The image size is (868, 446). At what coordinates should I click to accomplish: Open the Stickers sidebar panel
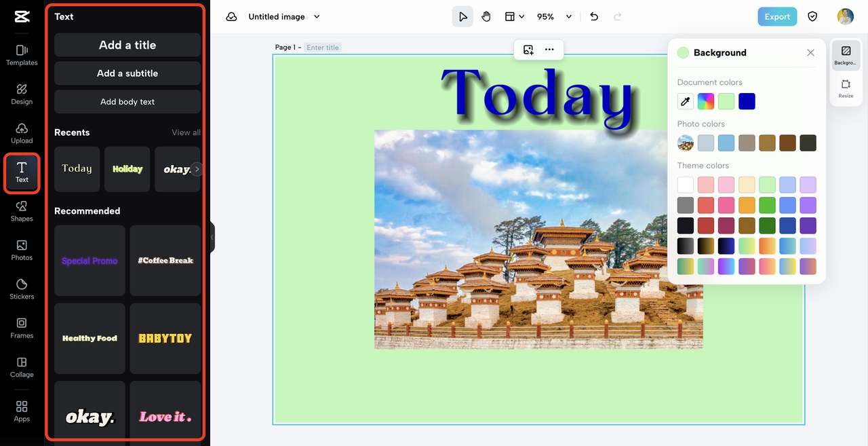22,289
